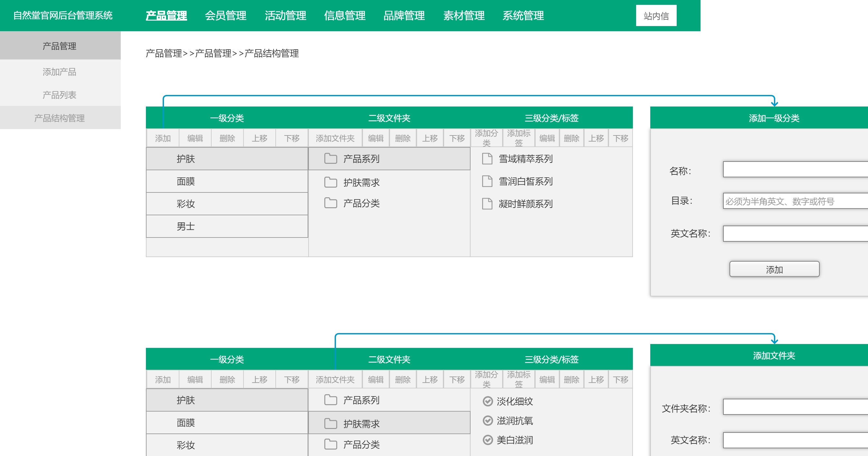The image size is (868, 456).
Task: Click folder icon beside 产品分类 in top table
Action: (330, 203)
